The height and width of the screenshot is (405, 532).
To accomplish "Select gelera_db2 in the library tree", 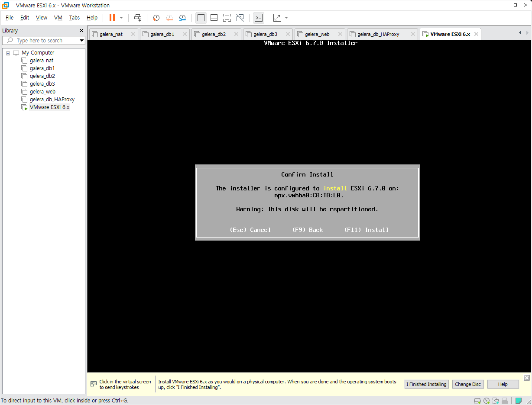I will tap(42, 76).
